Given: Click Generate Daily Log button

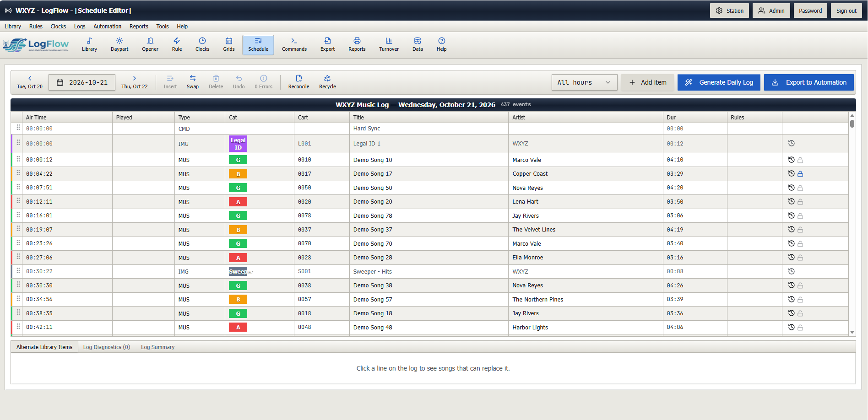Looking at the screenshot, I should 719,82.
